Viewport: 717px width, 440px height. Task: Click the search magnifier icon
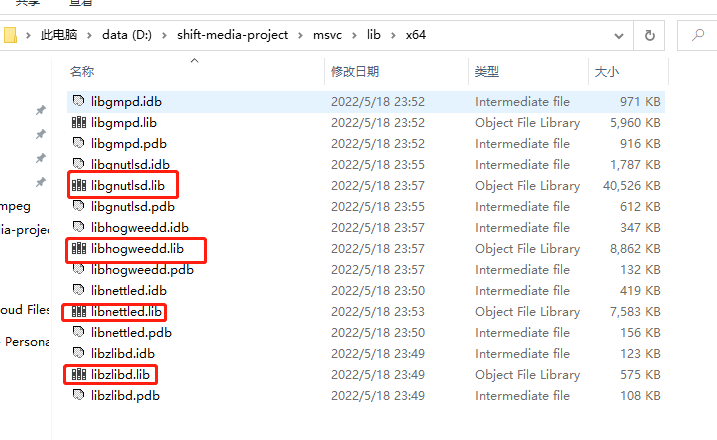[x=697, y=35]
